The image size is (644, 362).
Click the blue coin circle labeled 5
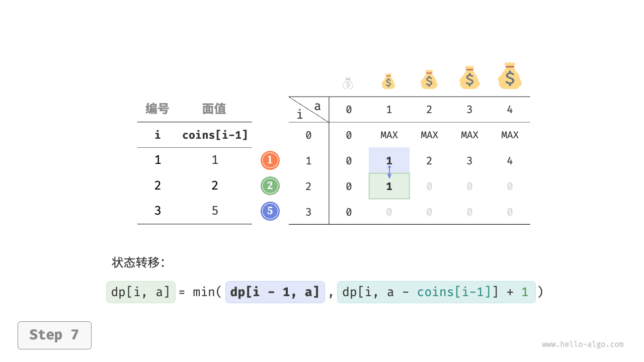click(270, 211)
